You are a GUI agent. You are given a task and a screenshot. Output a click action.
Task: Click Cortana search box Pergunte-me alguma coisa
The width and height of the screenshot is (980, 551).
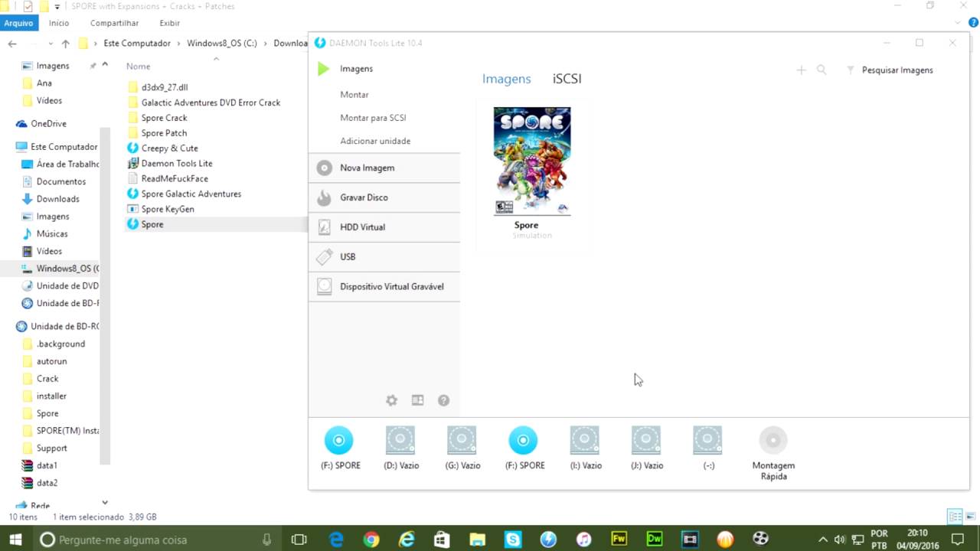coord(157,540)
